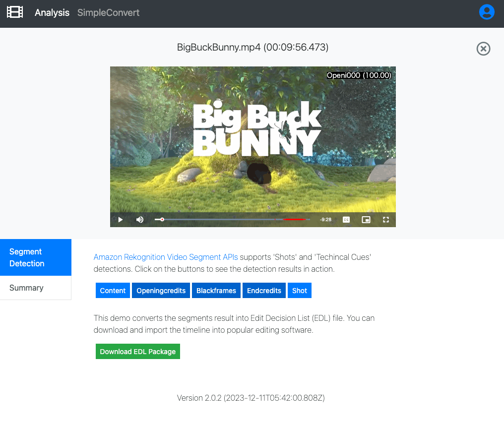
Task: Enter fullscreen video mode
Action: 386,220
